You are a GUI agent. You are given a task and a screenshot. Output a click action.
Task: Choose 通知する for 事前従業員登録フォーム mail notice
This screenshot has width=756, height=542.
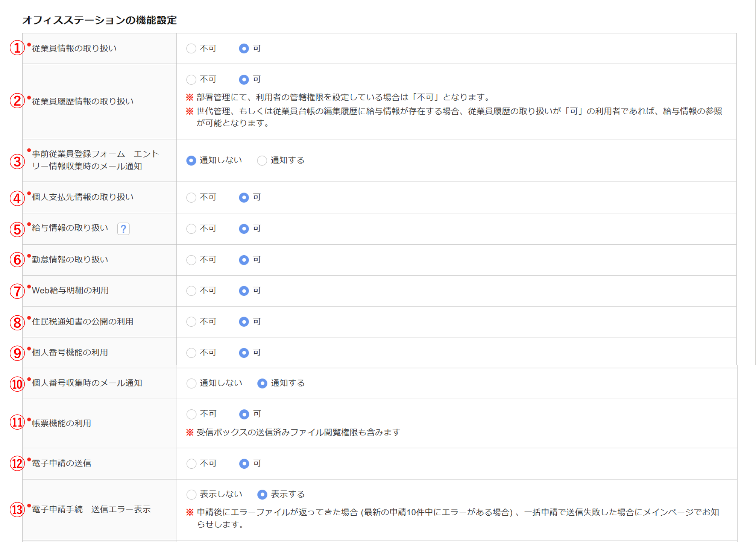(x=262, y=160)
